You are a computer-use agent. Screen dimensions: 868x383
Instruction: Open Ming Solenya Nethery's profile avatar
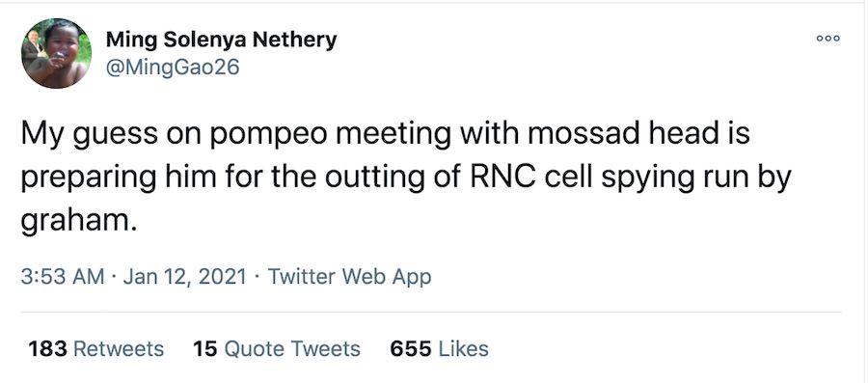pos(56,54)
